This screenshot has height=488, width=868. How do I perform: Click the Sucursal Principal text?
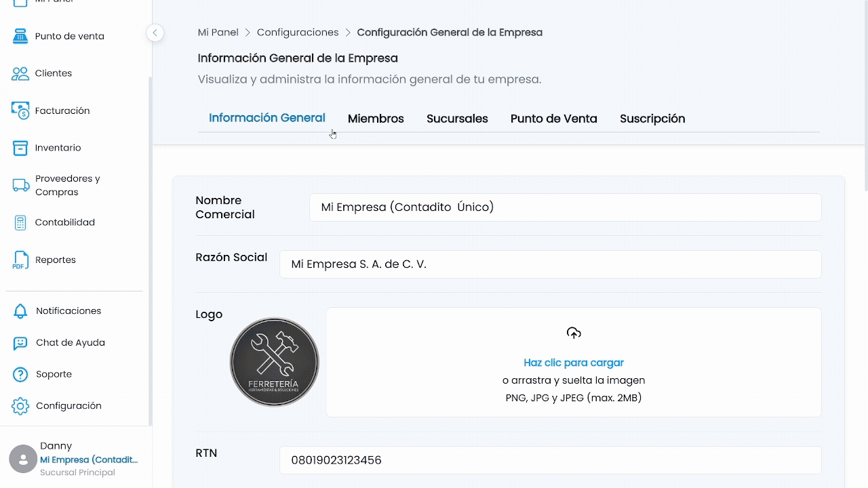tap(77, 472)
